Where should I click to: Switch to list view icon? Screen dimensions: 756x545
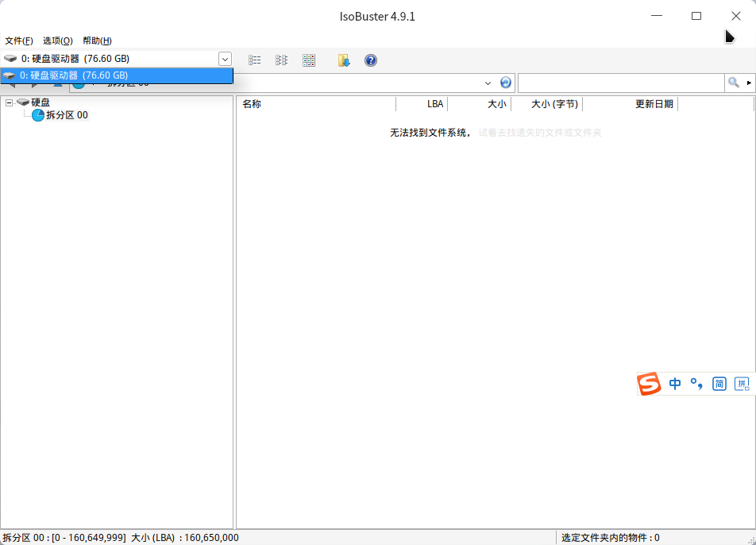[x=255, y=60]
